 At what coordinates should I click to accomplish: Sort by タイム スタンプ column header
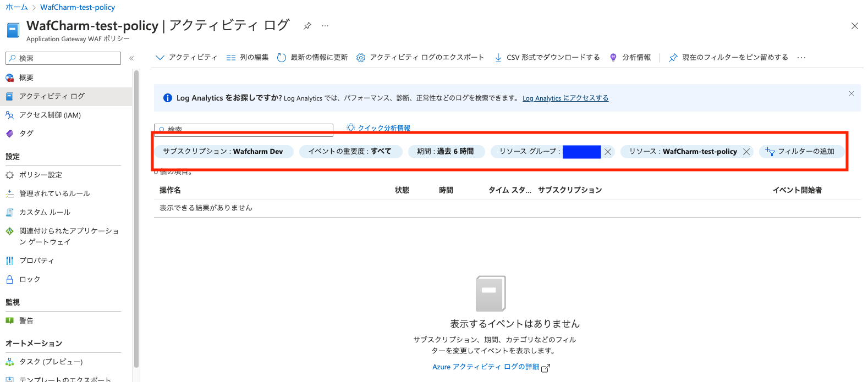pos(510,190)
